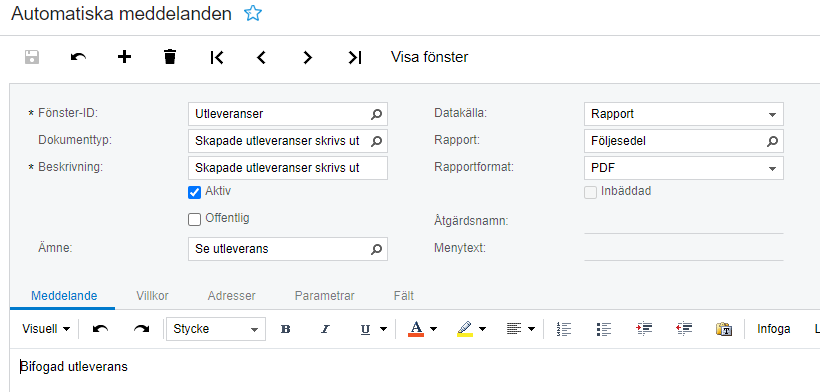Expand text alignment options arrow
The height and width of the screenshot is (392, 820).
click(531, 329)
